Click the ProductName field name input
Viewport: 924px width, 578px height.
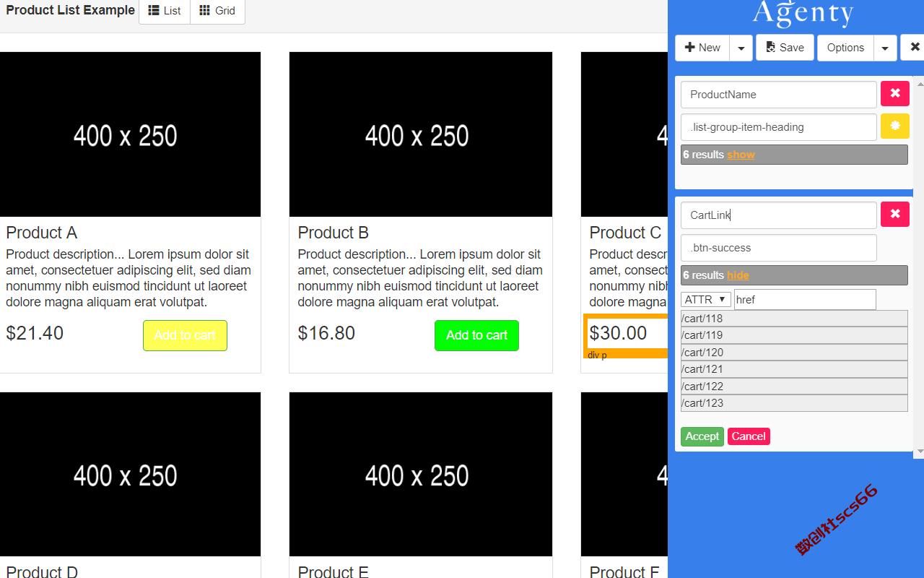pos(779,95)
